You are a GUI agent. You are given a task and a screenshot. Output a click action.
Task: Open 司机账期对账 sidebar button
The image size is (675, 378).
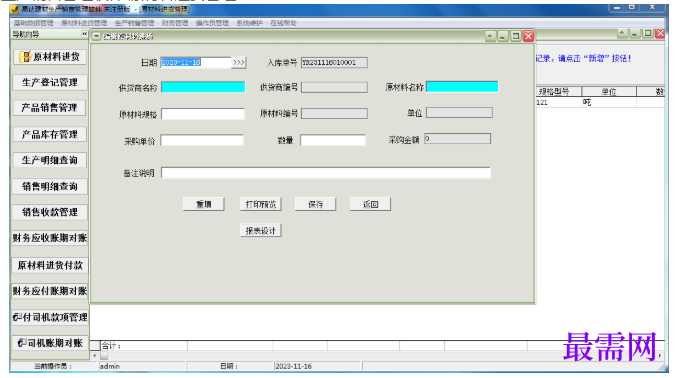(50, 343)
